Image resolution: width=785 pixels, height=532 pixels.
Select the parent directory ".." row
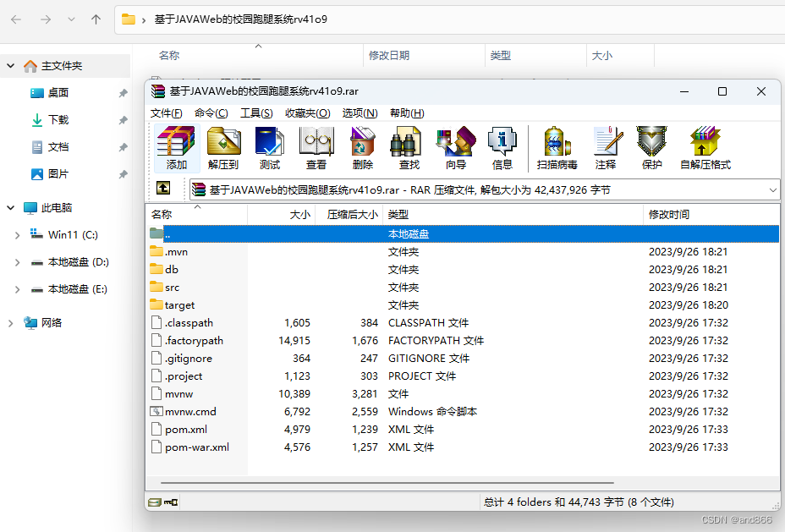click(x=463, y=233)
